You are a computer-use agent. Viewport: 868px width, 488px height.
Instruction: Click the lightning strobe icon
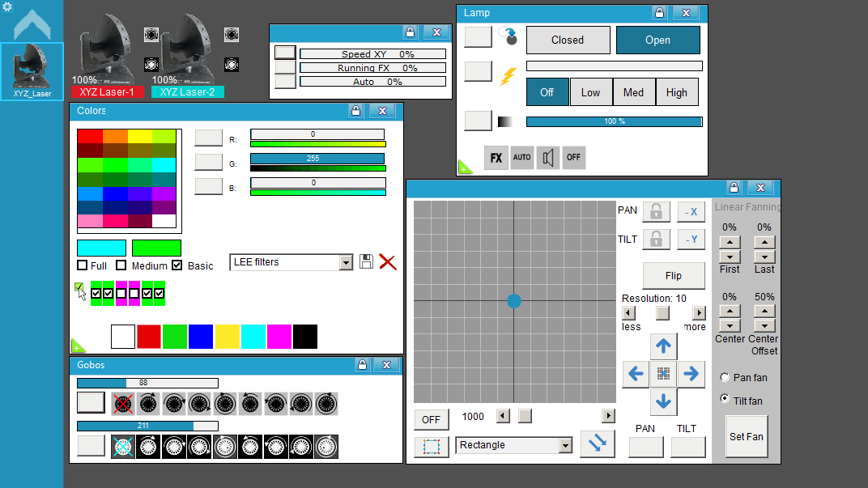[x=508, y=76]
